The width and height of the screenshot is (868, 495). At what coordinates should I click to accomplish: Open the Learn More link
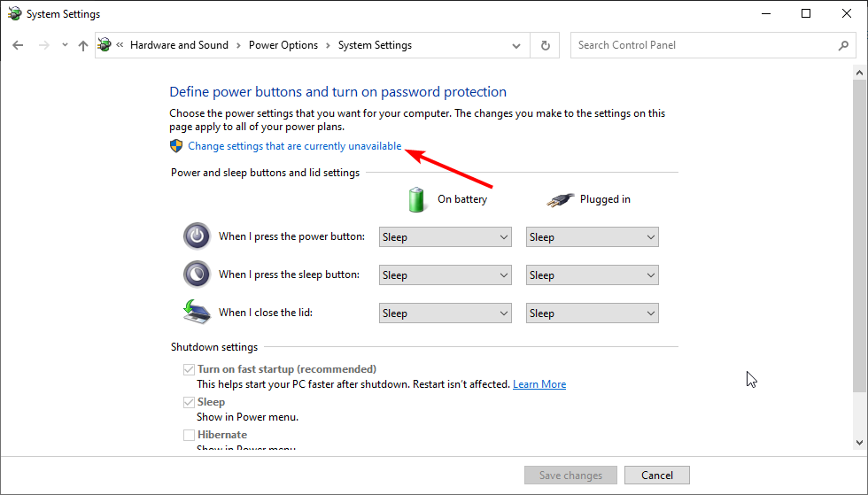click(539, 384)
